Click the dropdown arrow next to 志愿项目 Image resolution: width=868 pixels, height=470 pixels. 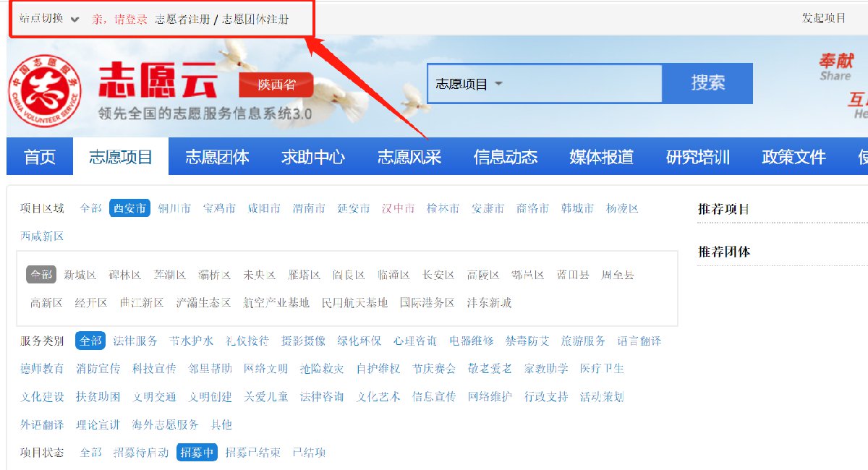click(x=498, y=84)
